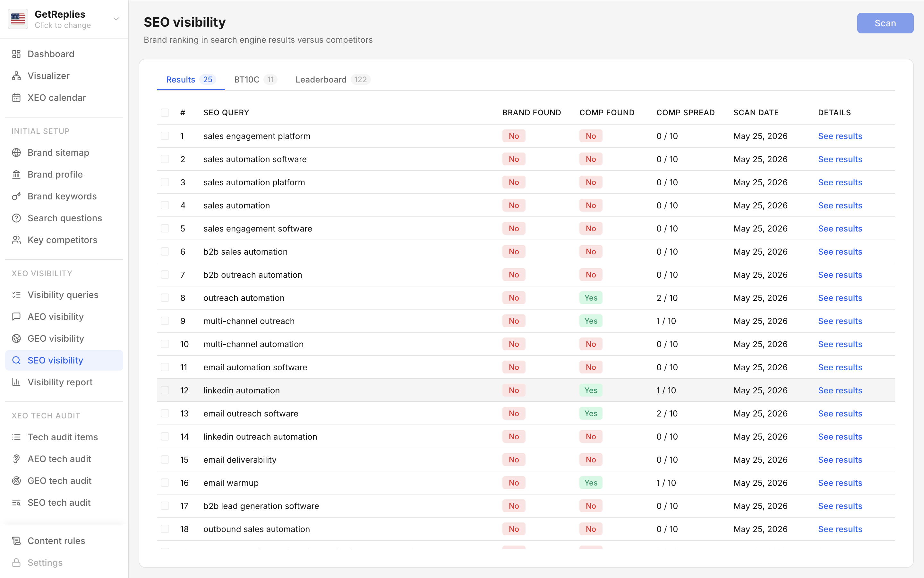
Task: See results for b2b lead generation software
Action: tap(840, 506)
